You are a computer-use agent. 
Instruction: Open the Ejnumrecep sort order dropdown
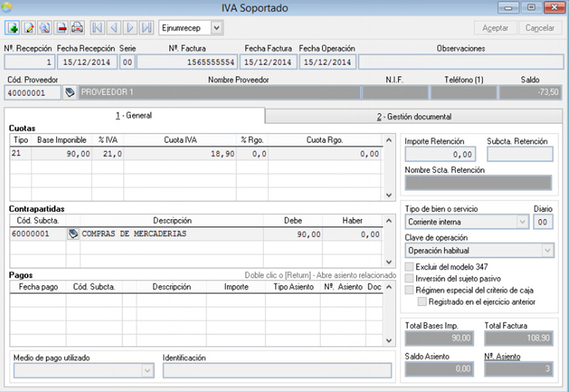click(216, 28)
